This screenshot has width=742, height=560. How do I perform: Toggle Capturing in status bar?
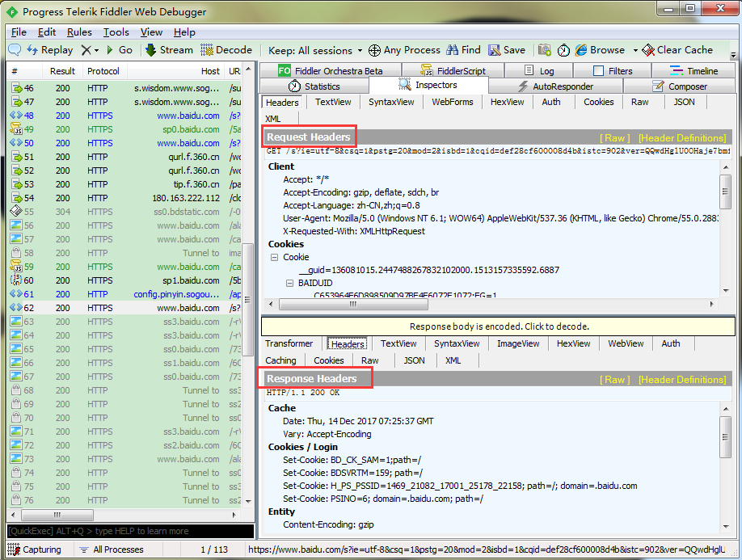click(x=35, y=549)
